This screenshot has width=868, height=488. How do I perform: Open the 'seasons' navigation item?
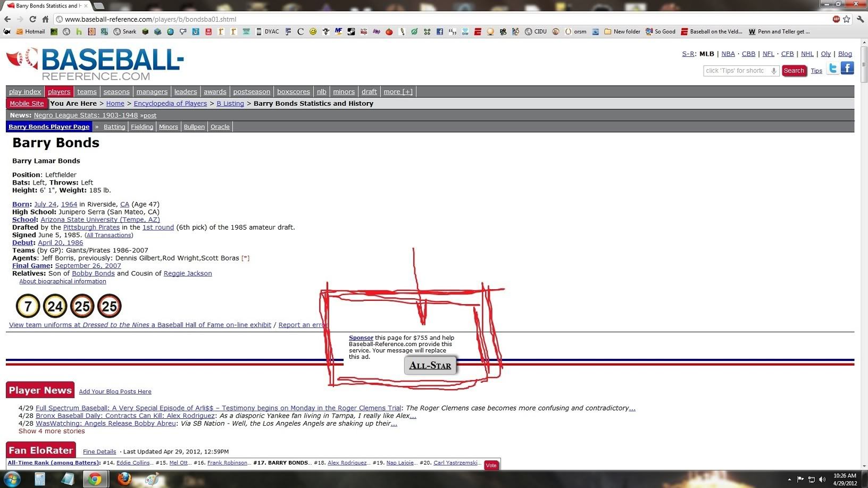[116, 92]
